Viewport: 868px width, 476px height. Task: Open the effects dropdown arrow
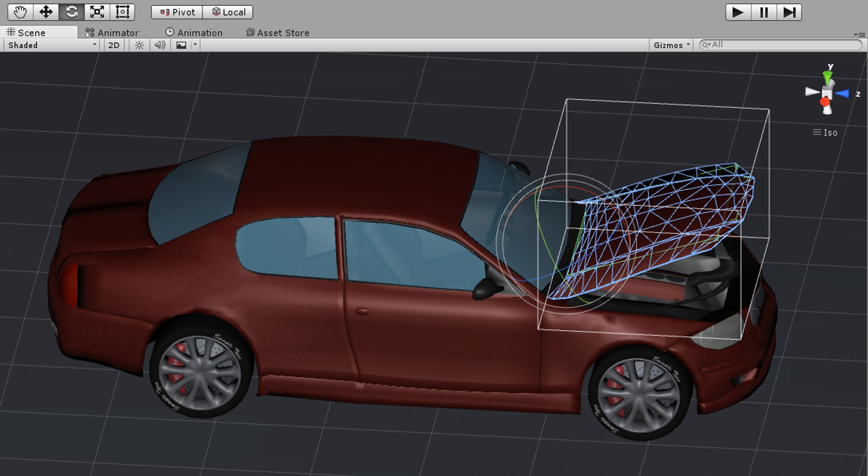coord(195,45)
